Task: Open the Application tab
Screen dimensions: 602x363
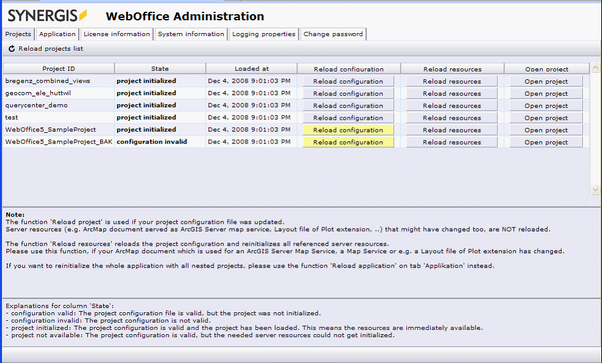Action: coord(57,34)
